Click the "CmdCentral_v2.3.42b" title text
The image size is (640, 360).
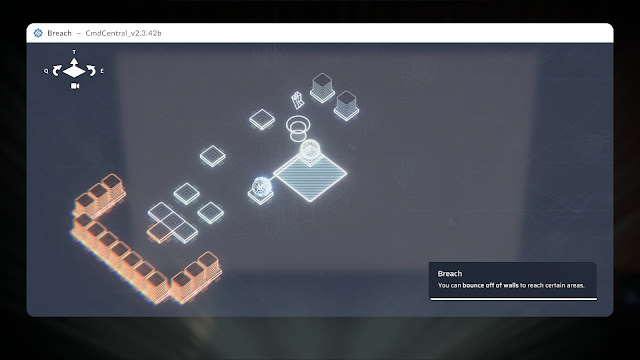point(123,33)
